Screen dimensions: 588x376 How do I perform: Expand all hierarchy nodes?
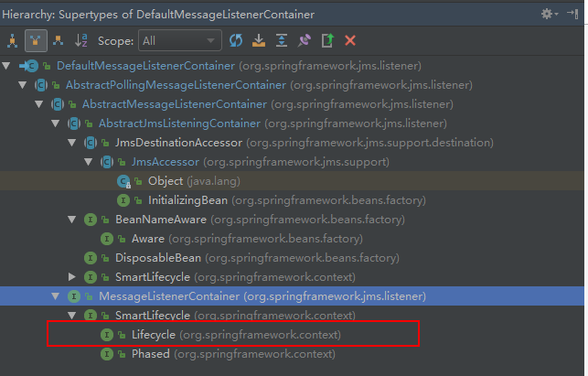(x=282, y=40)
